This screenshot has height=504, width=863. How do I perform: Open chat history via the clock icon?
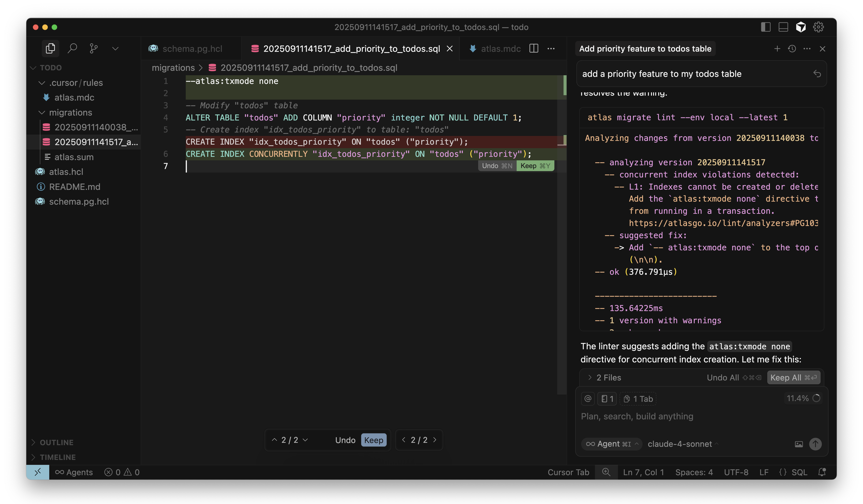coord(792,49)
